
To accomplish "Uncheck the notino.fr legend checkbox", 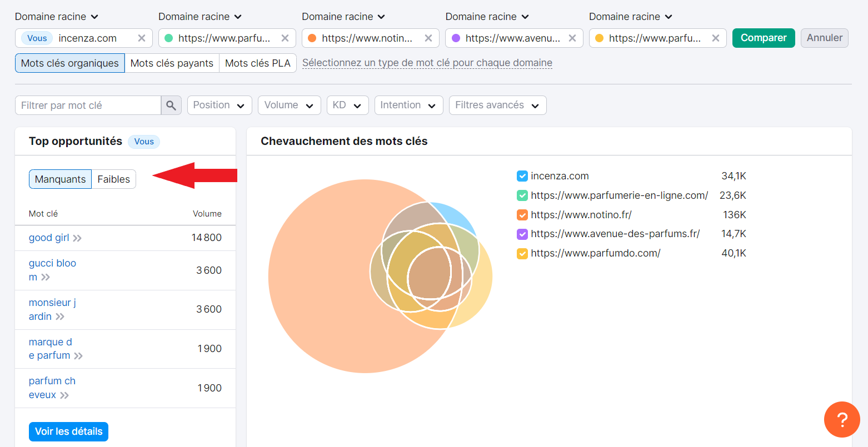I will point(522,215).
